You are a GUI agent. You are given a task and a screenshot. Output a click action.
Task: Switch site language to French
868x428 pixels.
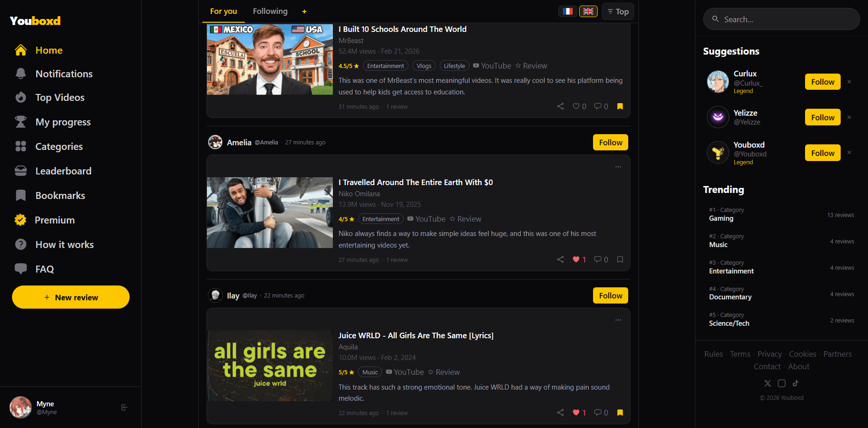coord(568,11)
